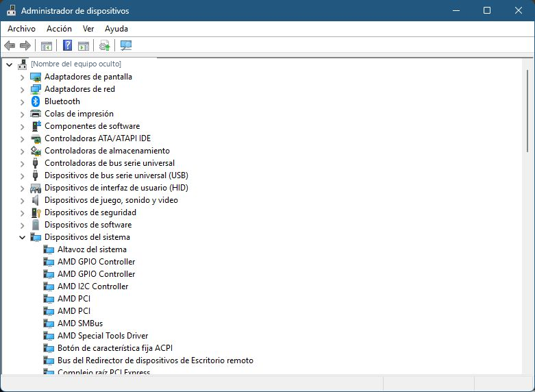The width and height of the screenshot is (535, 392).
Task: Expand Dispositivos de interfaz de usuario (HID)
Action: click(22, 188)
